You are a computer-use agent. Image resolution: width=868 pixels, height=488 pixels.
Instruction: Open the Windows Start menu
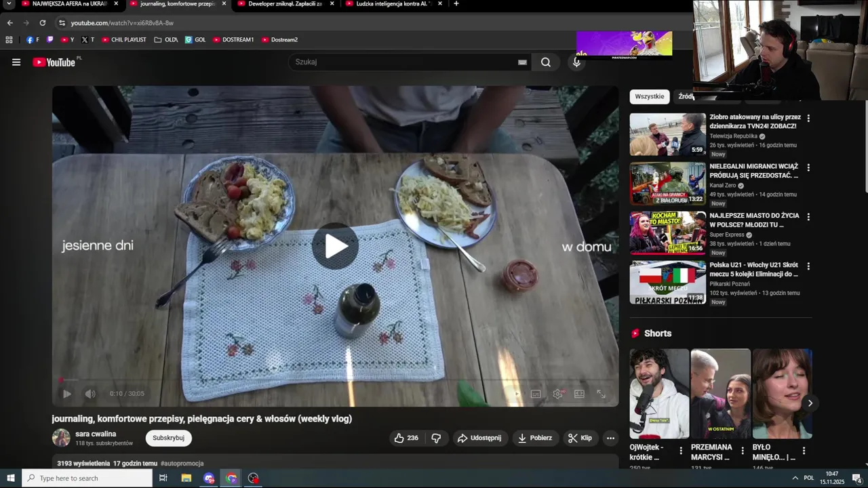11,479
